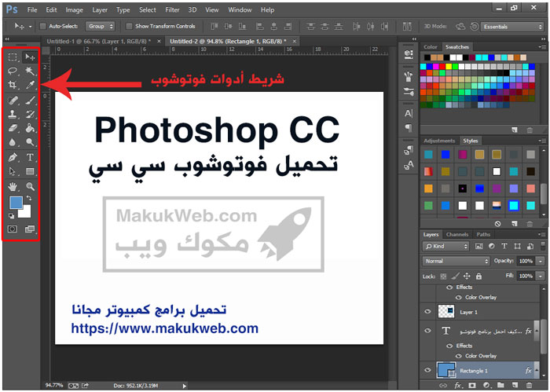Select the Eraser tool

13,128
